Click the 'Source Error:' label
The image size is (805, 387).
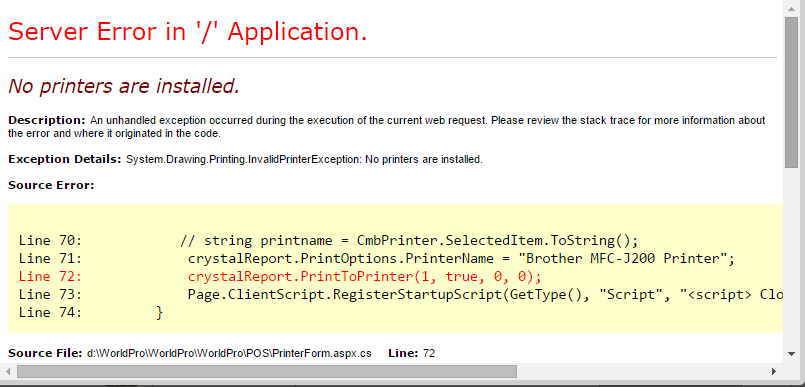pyautogui.click(x=51, y=185)
